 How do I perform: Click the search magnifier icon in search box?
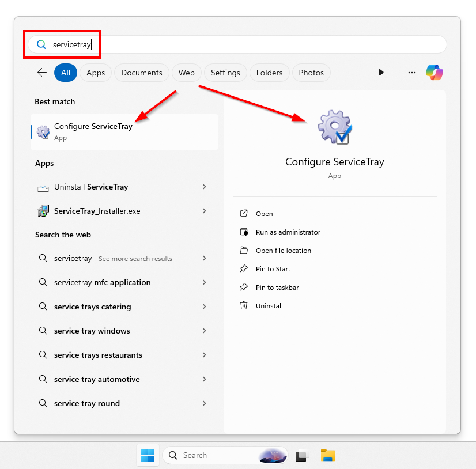[x=41, y=44]
